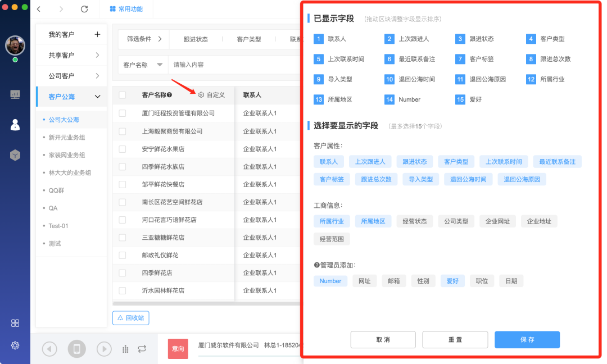Click the cube product icon in left sidebar
Viewport: 607px width, 364px height.
tap(15, 155)
